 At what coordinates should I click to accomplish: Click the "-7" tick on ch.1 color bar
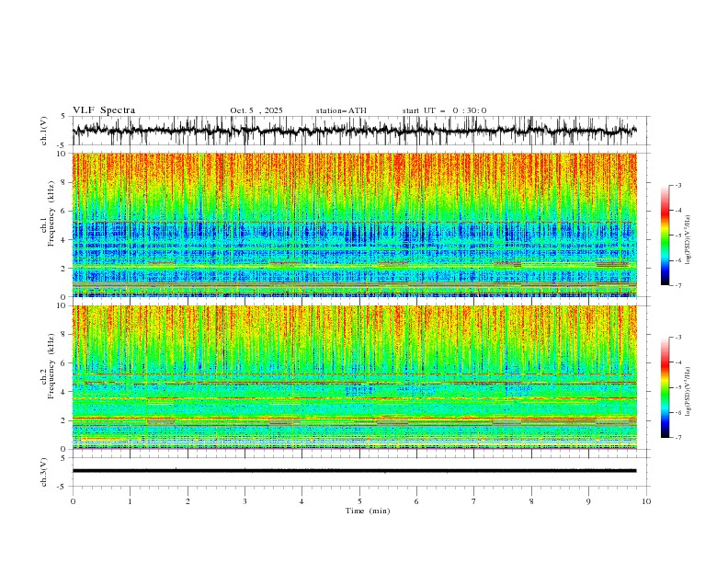pyautogui.click(x=677, y=285)
